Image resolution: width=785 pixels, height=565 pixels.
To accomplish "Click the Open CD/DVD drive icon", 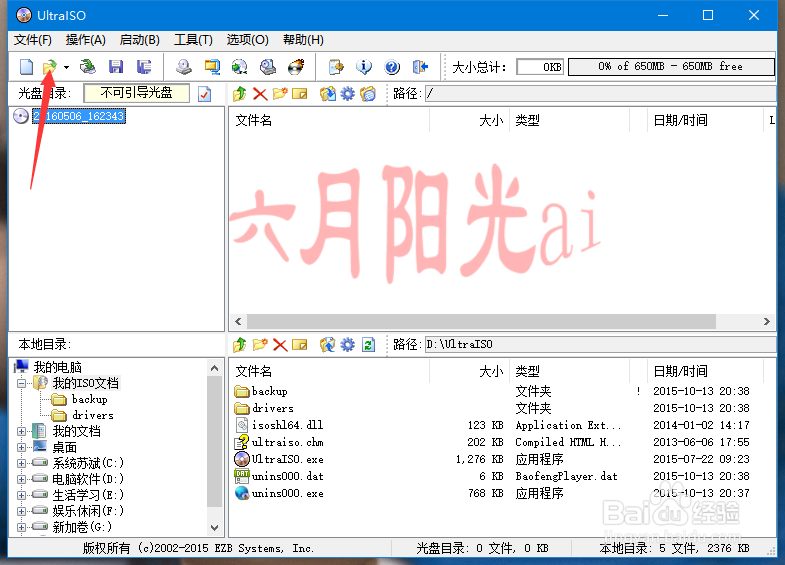I will point(88,67).
